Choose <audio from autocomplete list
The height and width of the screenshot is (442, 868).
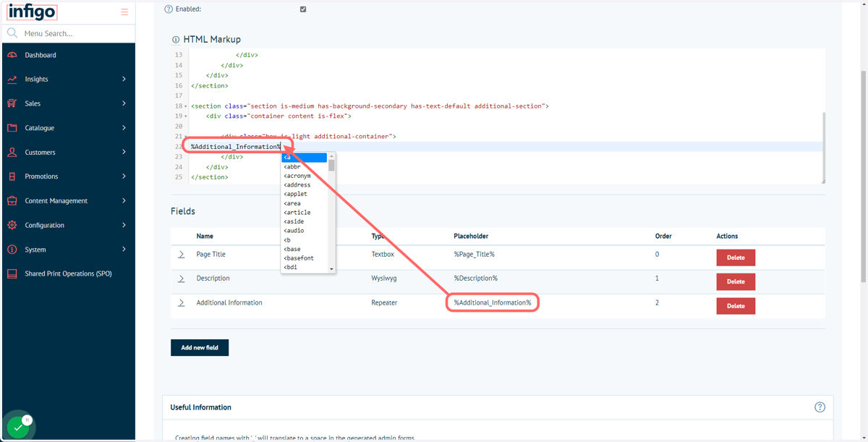click(x=305, y=231)
